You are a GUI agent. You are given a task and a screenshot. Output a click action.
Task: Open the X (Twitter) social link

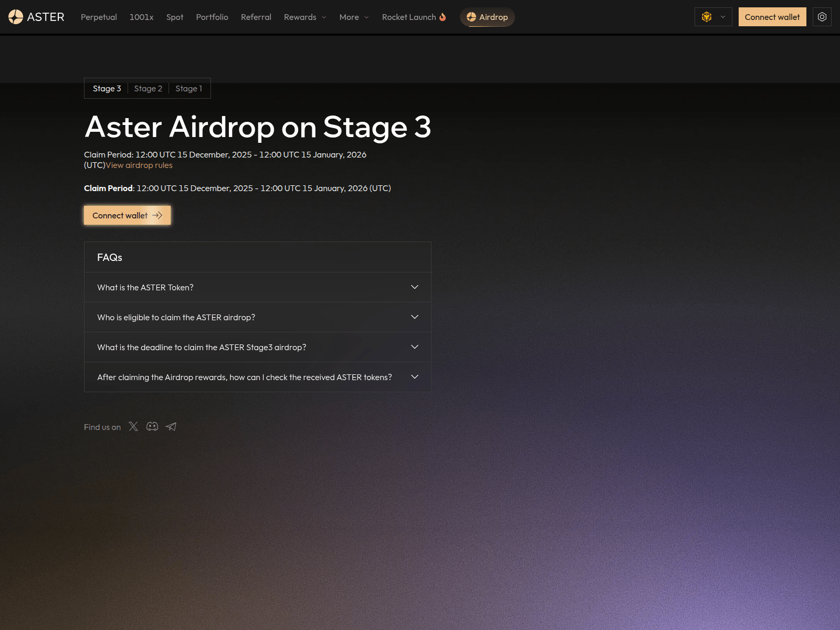click(x=133, y=426)
